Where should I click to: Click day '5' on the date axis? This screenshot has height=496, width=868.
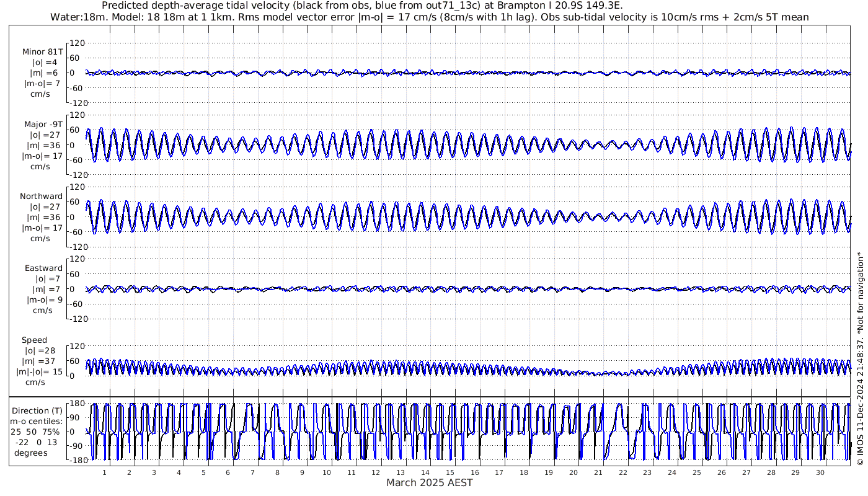[203, 472]
